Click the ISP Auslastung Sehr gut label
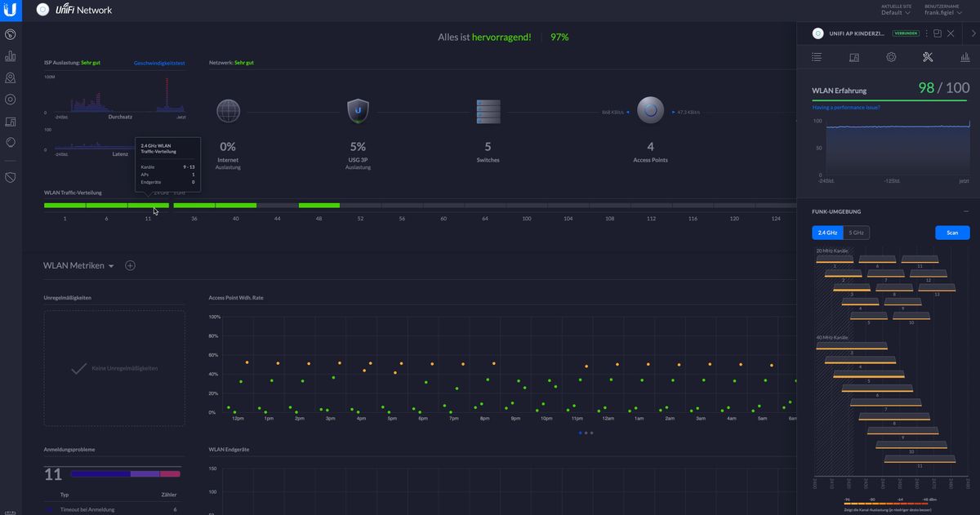This screenshot has width=980, height=515. tap(73, 63)
